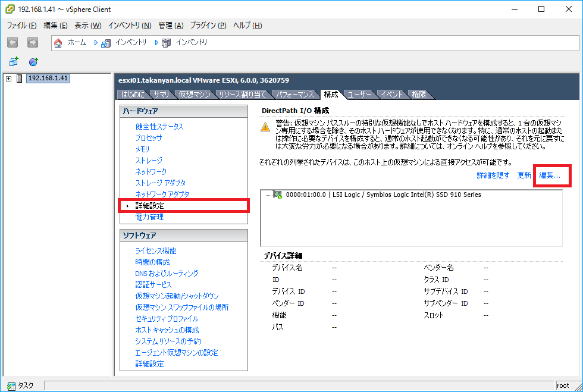Open the 編集 (Edit) menu
Screen dimensions: 583x392
pos(55,26)
